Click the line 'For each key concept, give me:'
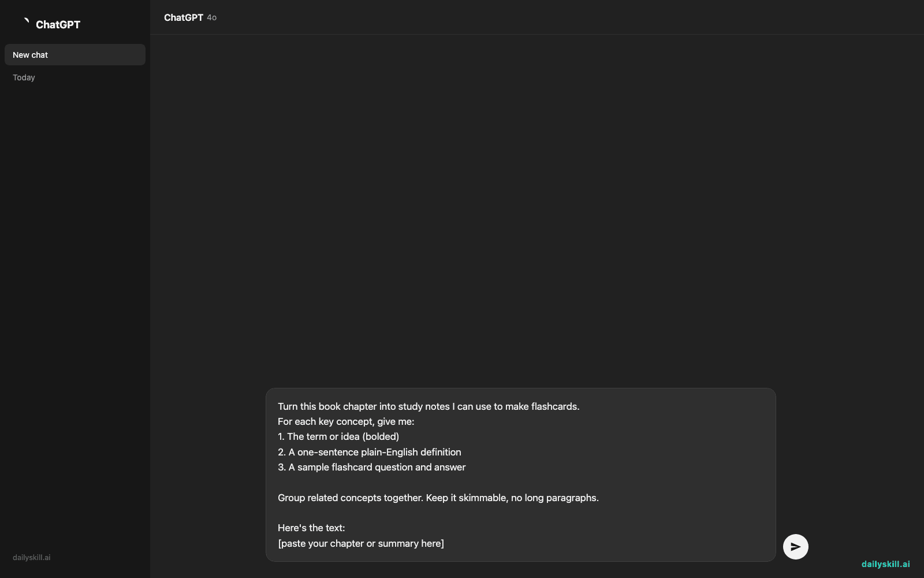Image resolution: width=924 pixels, height=578 pixels. coord(346,421)
